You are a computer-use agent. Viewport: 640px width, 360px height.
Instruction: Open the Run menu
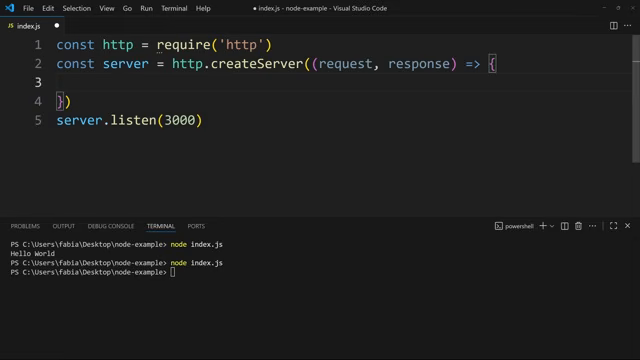[x=146, y=8]
